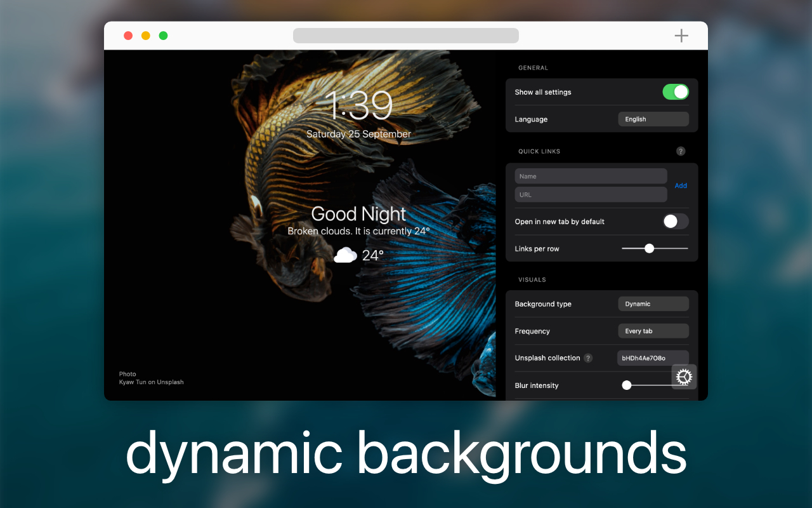Click the Name field for a quick link
Viewport: 812px width, 508px height.
click(x=591, y=176)
